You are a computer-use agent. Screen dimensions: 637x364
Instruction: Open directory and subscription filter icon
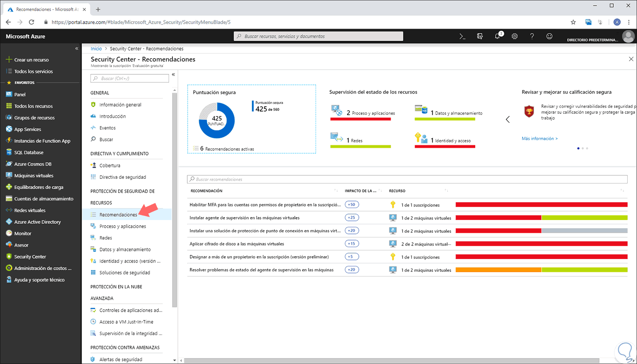[x=480, y=37]
